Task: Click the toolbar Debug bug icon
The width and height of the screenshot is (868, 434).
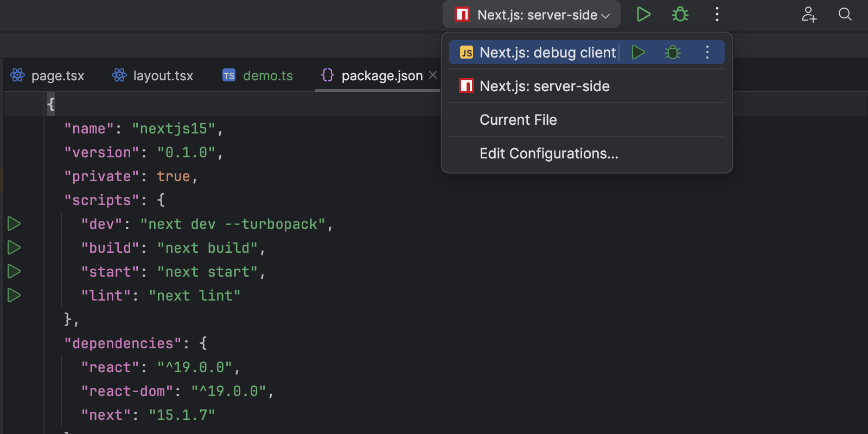Action: pos(680,15)
